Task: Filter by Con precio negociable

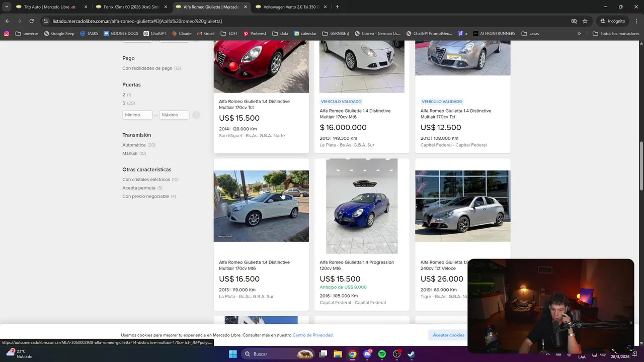Action: coord(149,196)
